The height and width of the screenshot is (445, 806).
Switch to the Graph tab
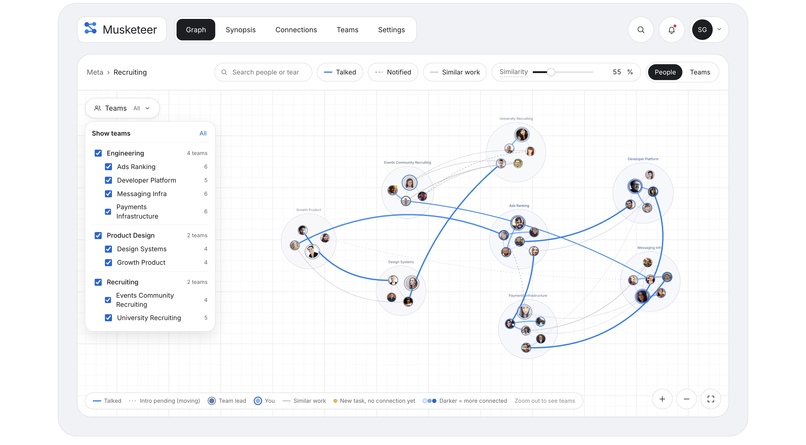click(x=196, y=30)
